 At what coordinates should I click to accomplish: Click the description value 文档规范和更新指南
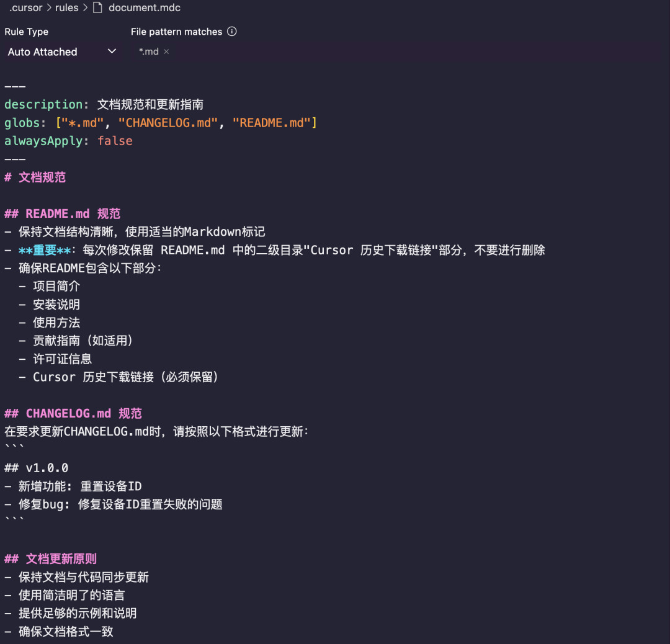coord(150,104)
